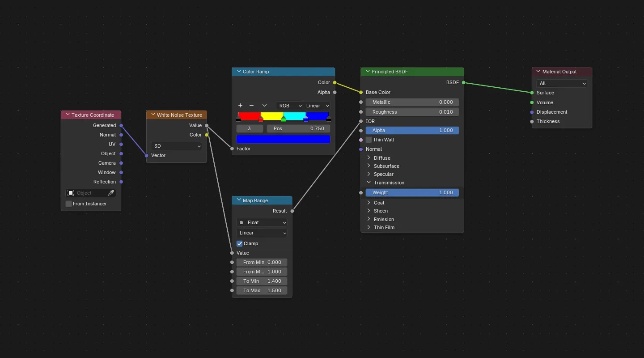644x358 pixels.
Task: Click the Normal input socket on Principled BSDF
Action: [x=361, y=149]
